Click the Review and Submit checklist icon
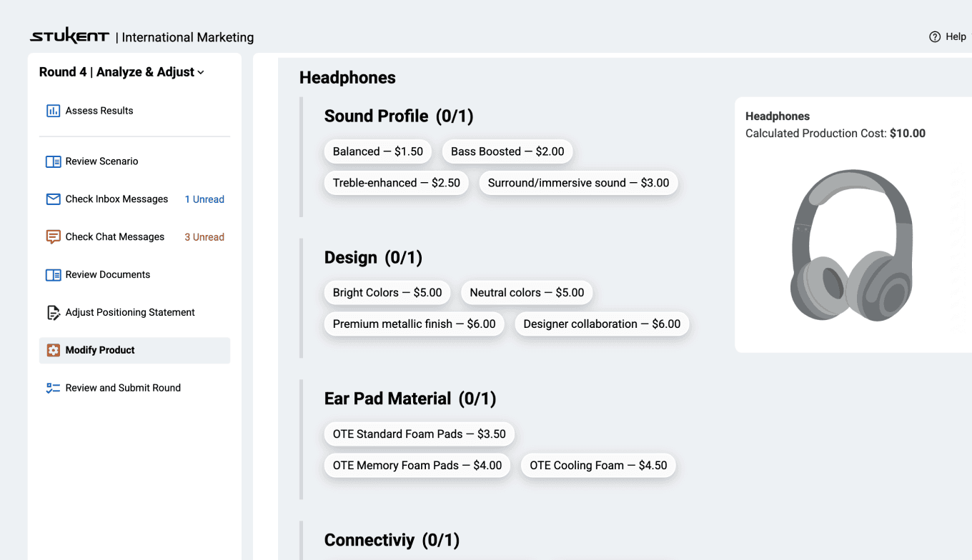The width and height of the screenshot is (972, 560). pos(53,388)
